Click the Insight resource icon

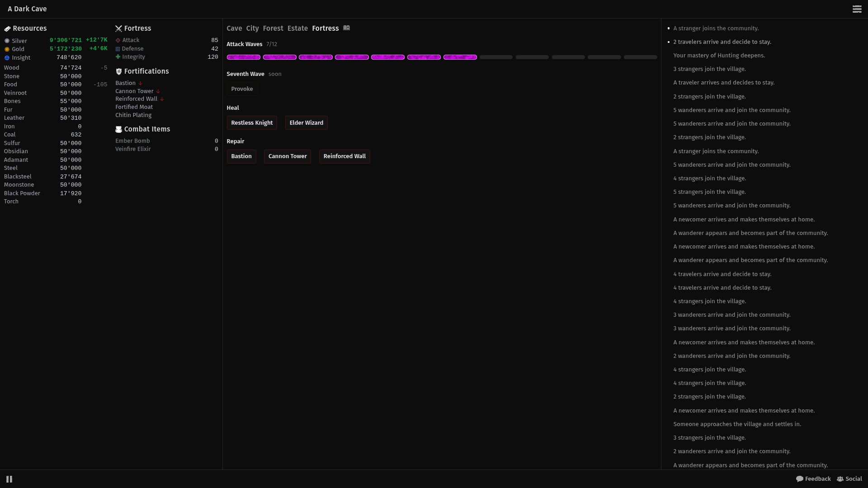[7, 58]
